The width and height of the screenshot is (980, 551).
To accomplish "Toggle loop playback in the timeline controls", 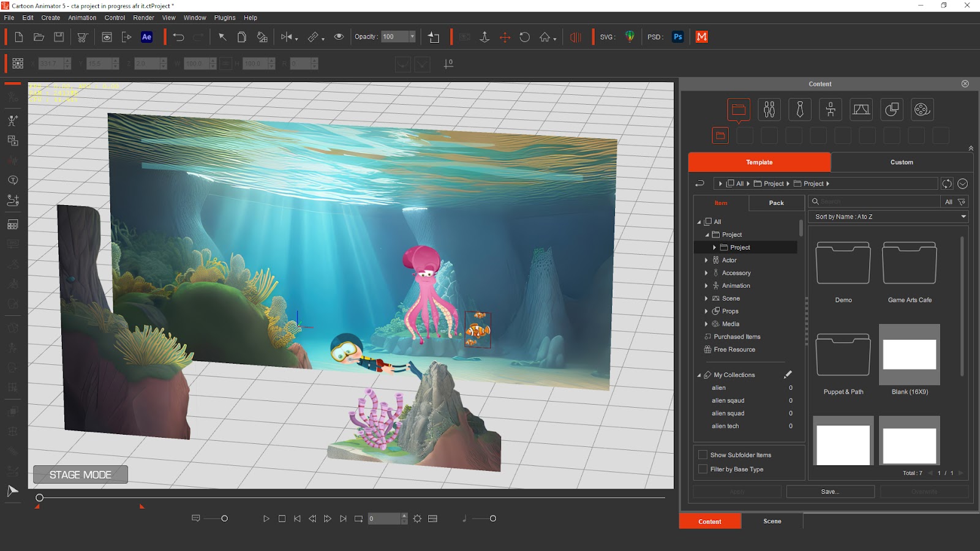I will coord(358,518).
